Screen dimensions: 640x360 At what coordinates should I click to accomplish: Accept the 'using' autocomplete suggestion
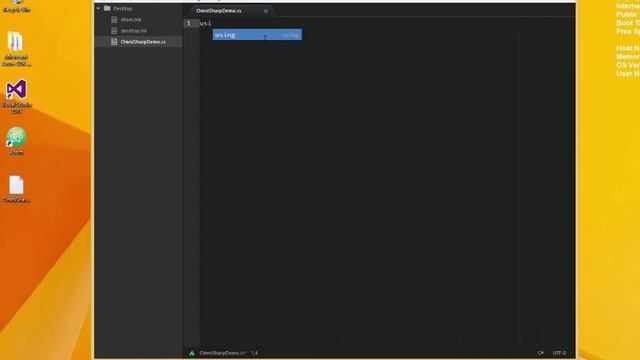pyautogui.click(x=257, y=35)
